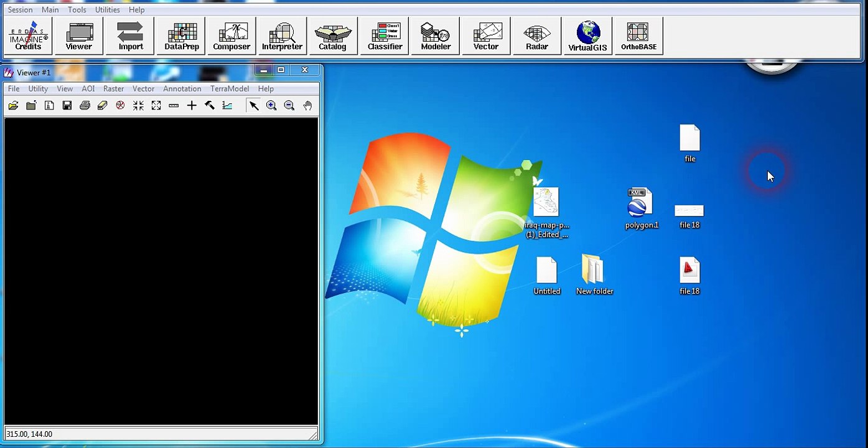Open the Main menu
The image size is (868, 448).
coord(50,10)
